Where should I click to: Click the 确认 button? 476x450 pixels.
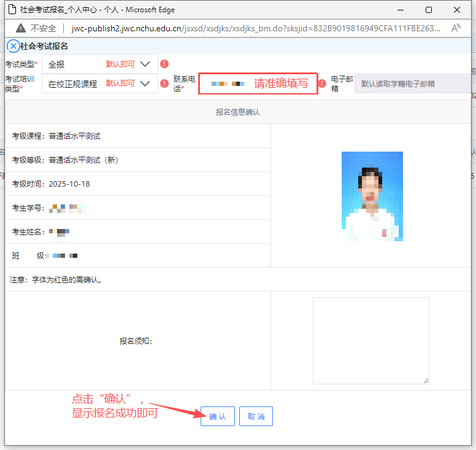tap(218, 416)
